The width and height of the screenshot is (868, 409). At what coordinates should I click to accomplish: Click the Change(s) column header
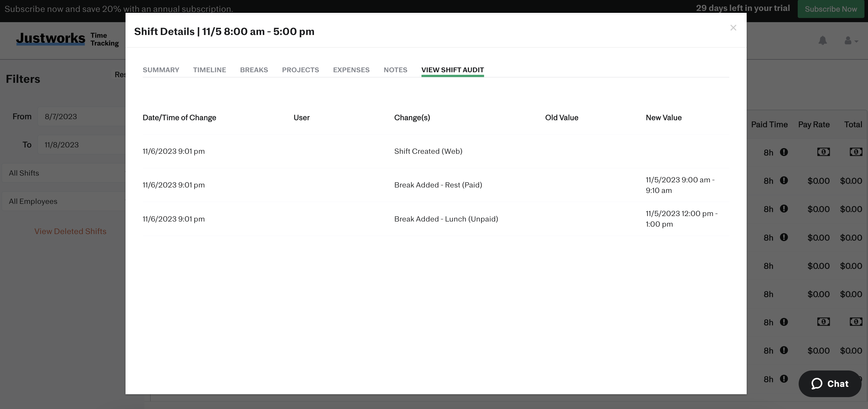[412, 117]
